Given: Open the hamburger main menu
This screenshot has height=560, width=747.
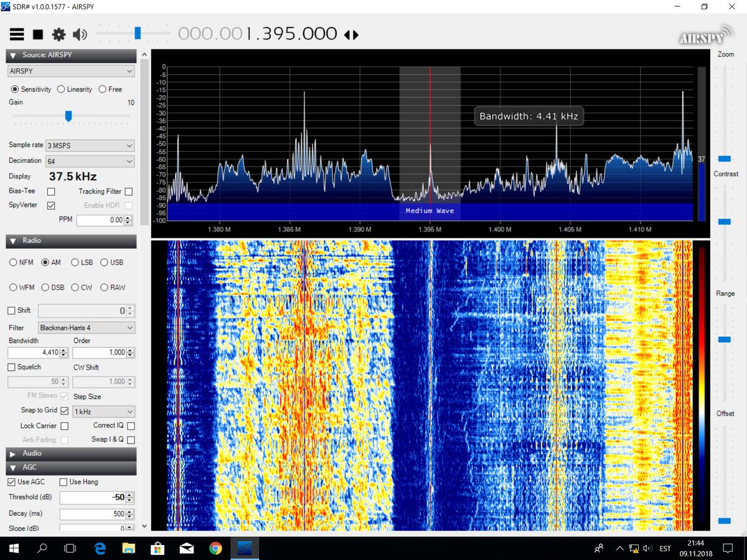Looking at the screenshot, I should pyautogui.click(x=17, y=35).
